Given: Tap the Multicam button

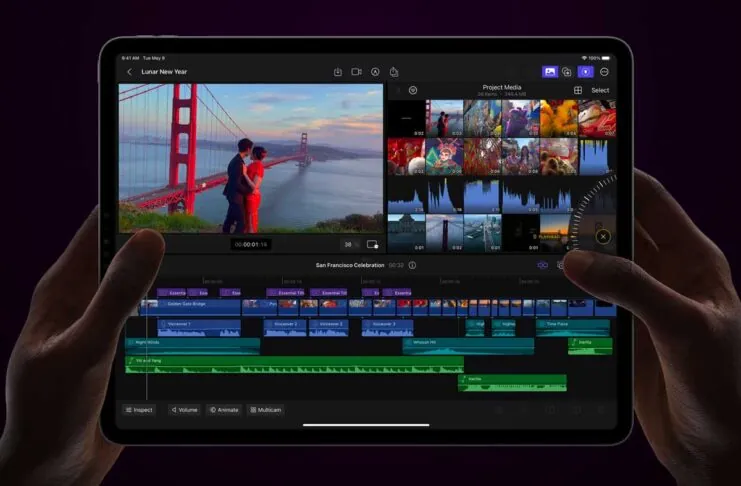Looking at the screenshot, I should [x=266, y=410].
